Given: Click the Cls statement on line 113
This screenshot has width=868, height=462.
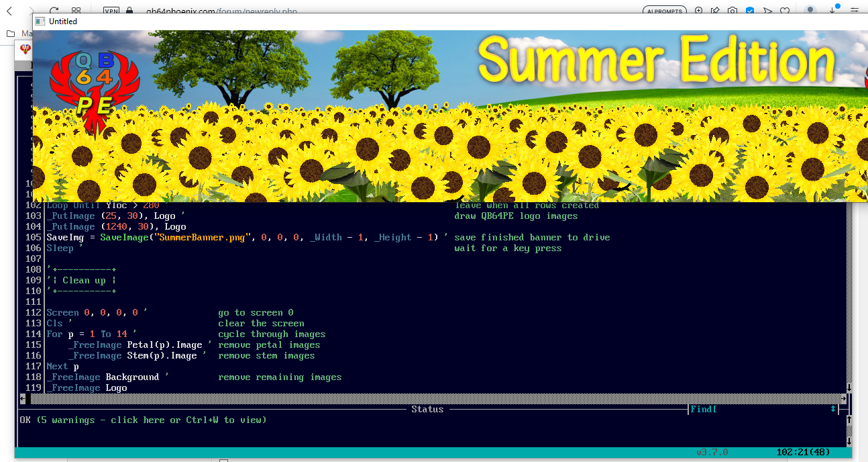Looking at the screenshot, I should 54,323.
